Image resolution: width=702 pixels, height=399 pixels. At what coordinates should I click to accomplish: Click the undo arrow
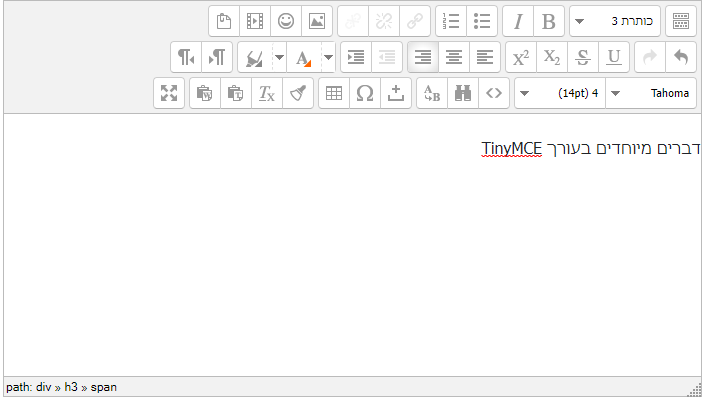(x=681, y=57)
